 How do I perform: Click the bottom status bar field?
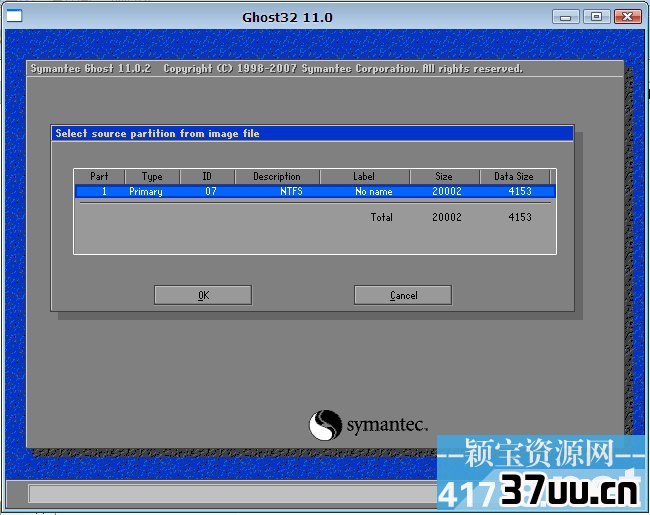(232, 494)
